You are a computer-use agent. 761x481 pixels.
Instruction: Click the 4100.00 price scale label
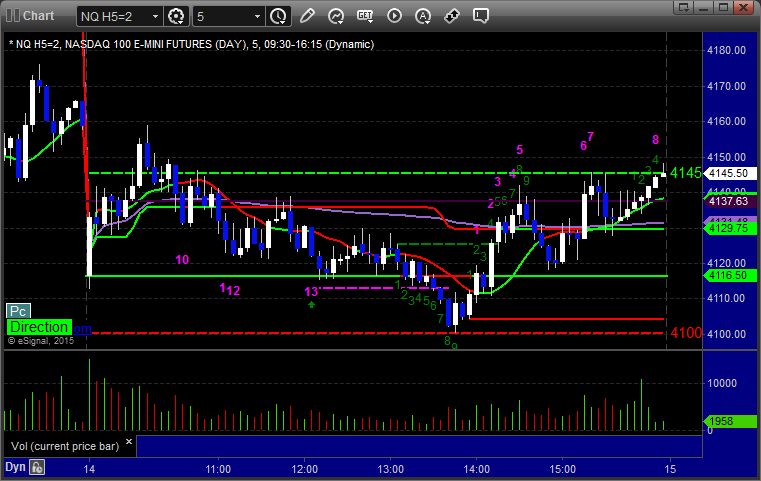[x=727, y=334]
